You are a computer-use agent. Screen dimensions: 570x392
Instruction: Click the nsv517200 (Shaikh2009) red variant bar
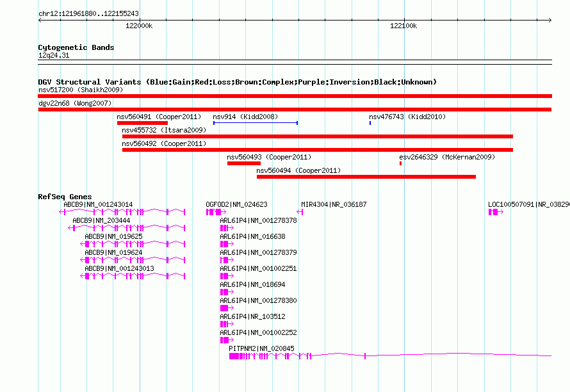coord(295,96)
